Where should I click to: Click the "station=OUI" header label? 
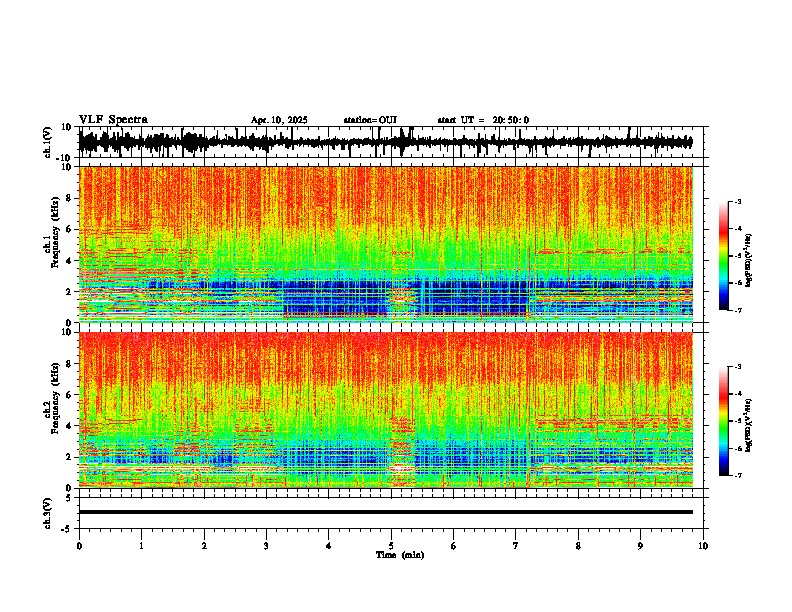(370, 120)
